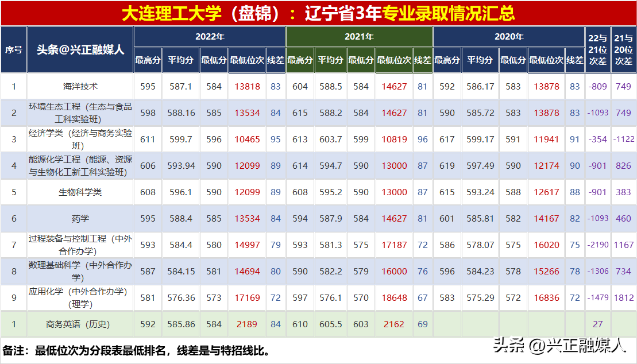Click the title banner 大连理工大学（盘锦）
The width and height of the screenshot is (637, 364).
(318, 13)
